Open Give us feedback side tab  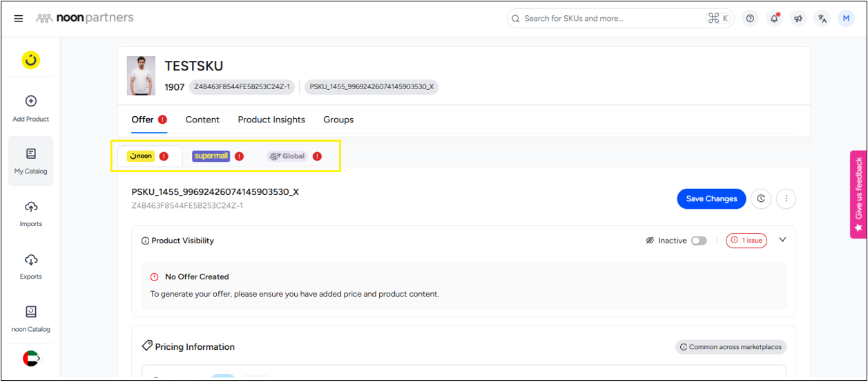(x=858, y=194)
